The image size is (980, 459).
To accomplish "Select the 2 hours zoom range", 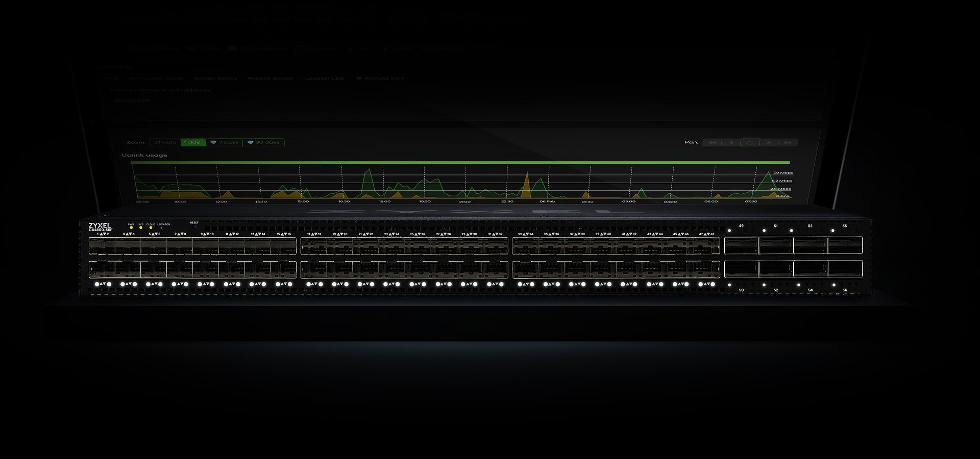I will tap(164, 142).
